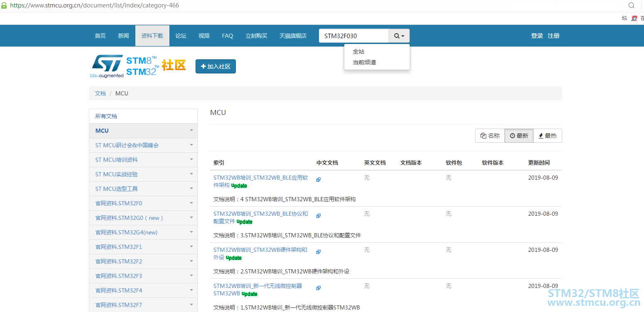Open 立刻购买 navigation item
Screen dimensions: 644x312
[256, 36]
